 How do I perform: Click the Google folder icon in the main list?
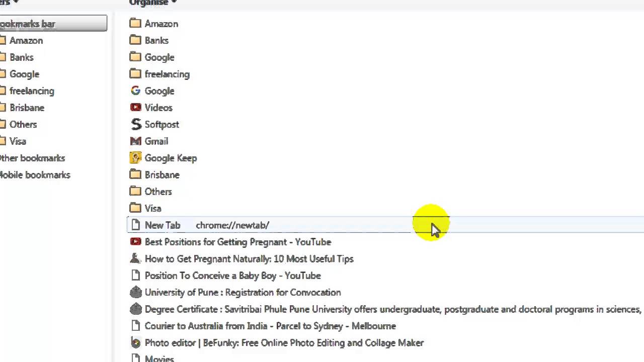coord(135,57)
